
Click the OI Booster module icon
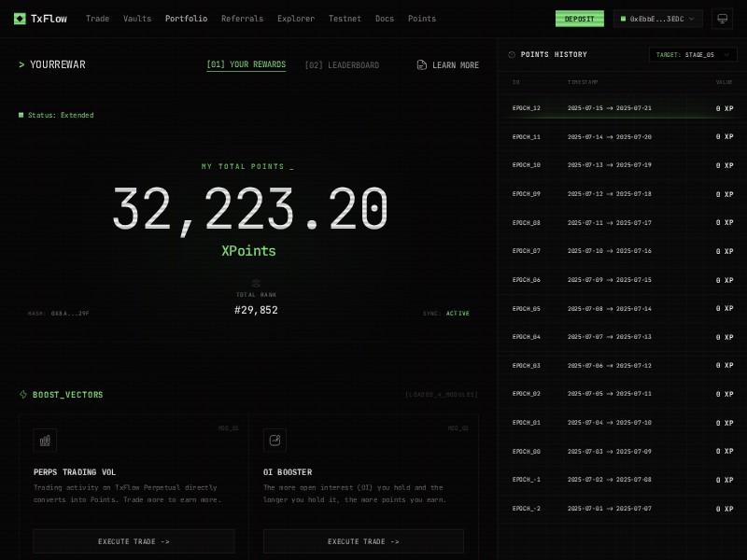[275, 440]
